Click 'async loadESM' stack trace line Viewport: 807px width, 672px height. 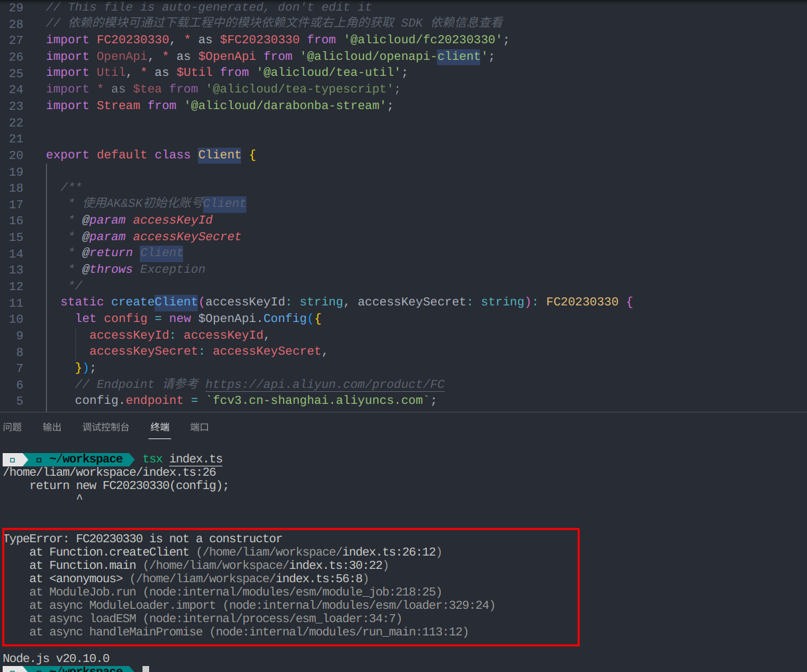point(216,619)
